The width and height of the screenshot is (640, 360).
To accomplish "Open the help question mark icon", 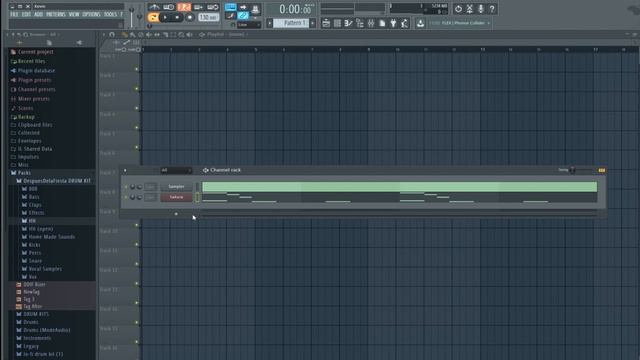I will [492, 9].
